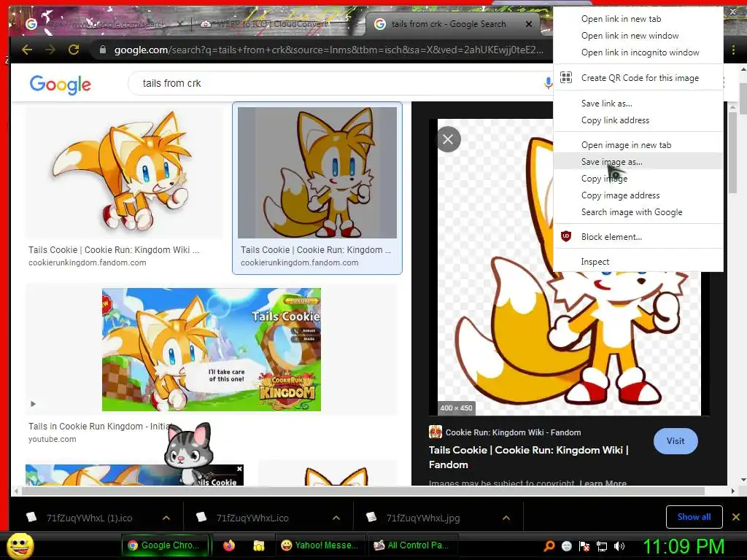
Task: Open Yahoo! Messenger taskbar button
Action: (320, 545)
